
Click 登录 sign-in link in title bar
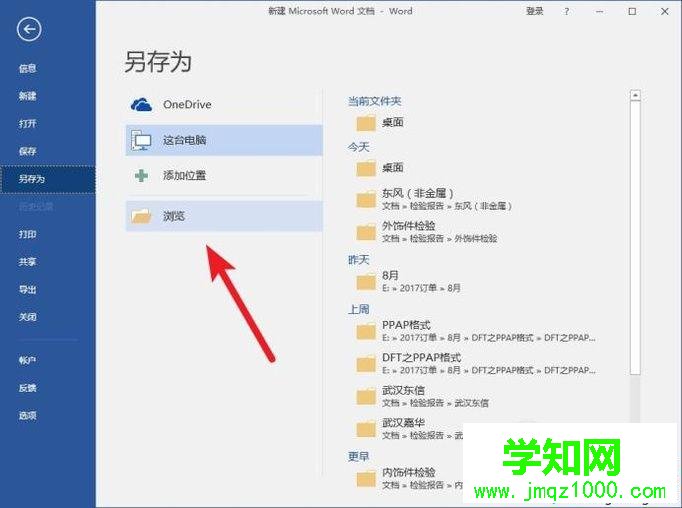535,11
